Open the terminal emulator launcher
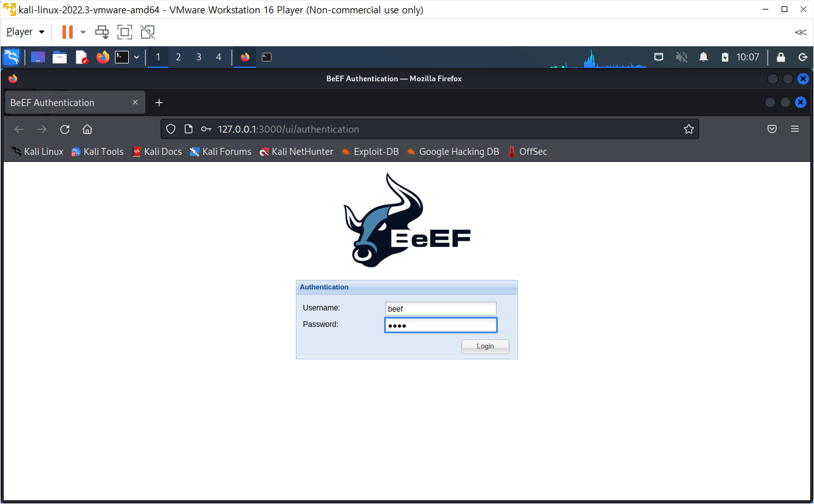 (122, 57)
